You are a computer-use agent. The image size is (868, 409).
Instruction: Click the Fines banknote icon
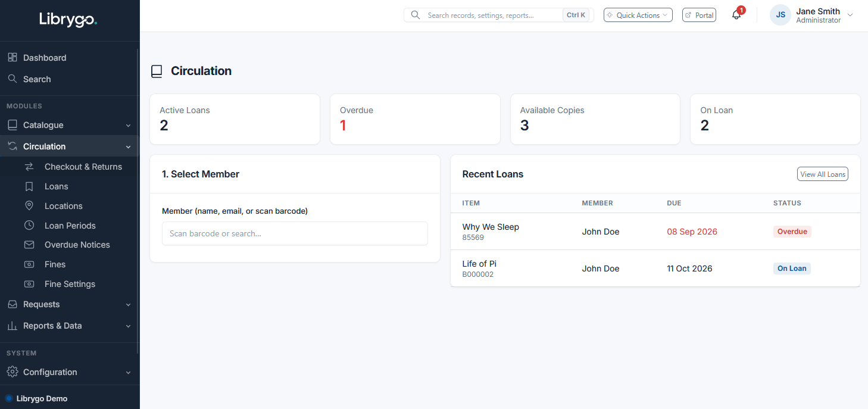[x=29, y=264]
